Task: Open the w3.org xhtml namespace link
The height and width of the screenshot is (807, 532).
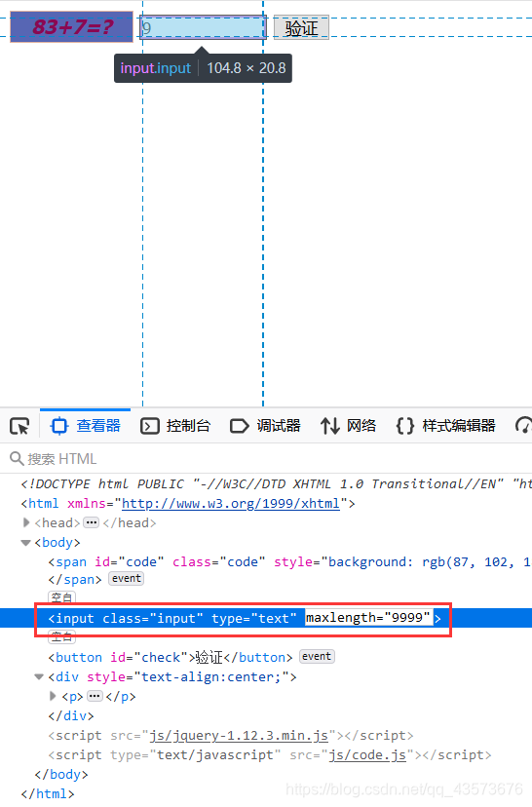Action: point(231,503)
